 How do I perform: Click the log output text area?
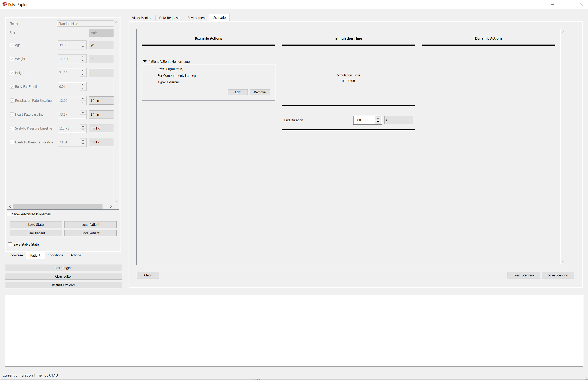[x=294, y=330]
